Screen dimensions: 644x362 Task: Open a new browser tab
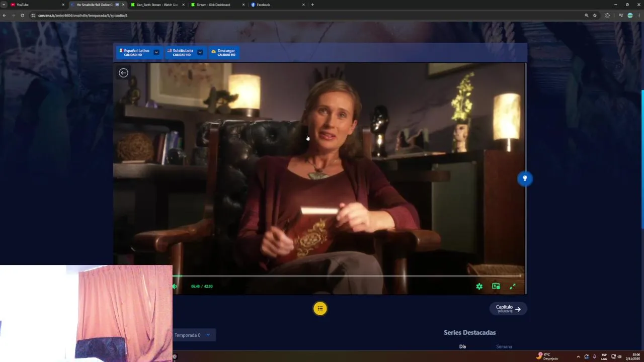(312, 5)
